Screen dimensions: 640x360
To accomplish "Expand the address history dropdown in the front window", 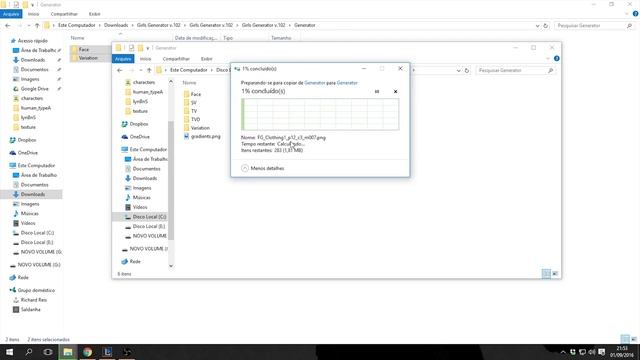I will point(458,70).
